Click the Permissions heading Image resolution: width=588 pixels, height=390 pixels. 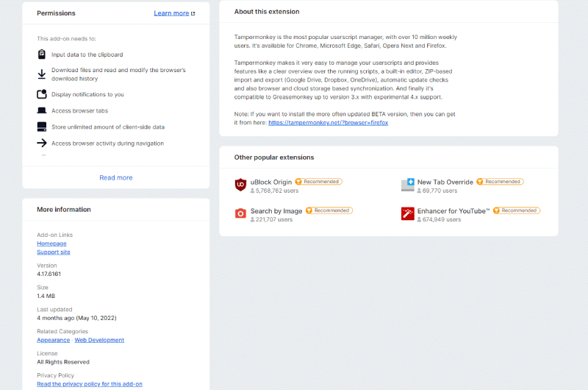click(x=56, y=13)
